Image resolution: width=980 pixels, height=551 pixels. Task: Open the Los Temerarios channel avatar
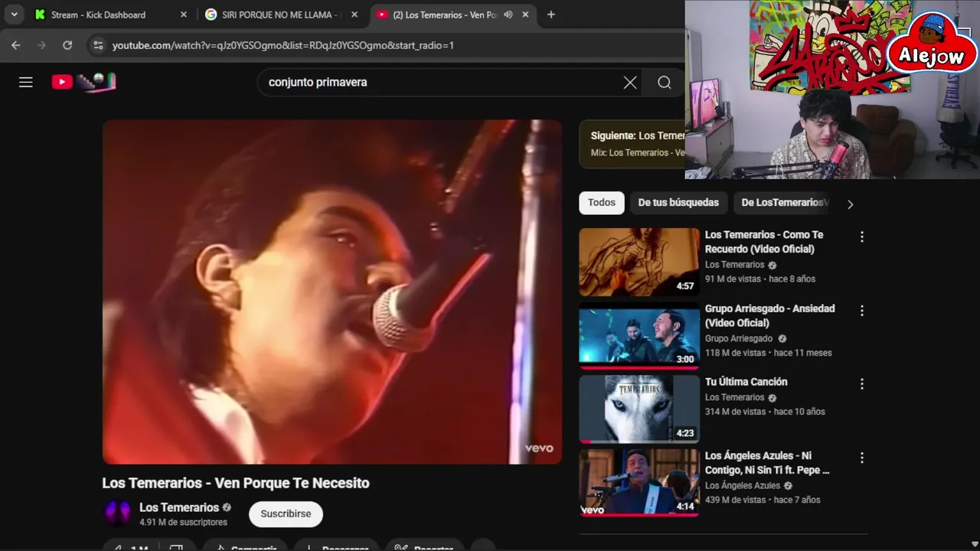pos(117,514)
